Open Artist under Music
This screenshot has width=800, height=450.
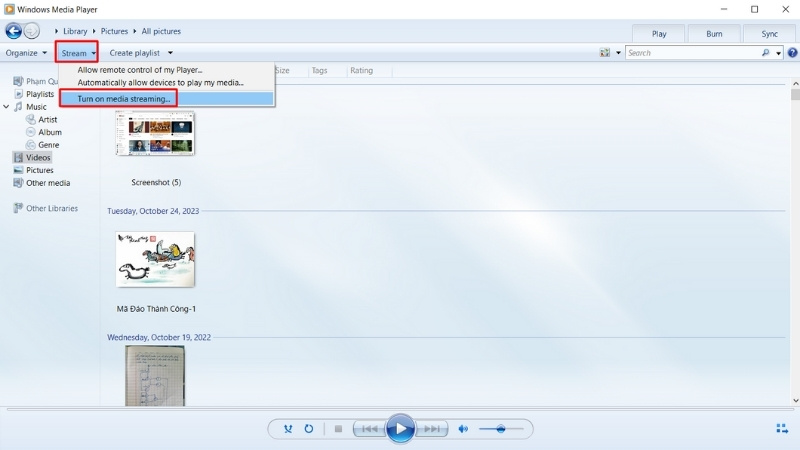click(47, 119)
